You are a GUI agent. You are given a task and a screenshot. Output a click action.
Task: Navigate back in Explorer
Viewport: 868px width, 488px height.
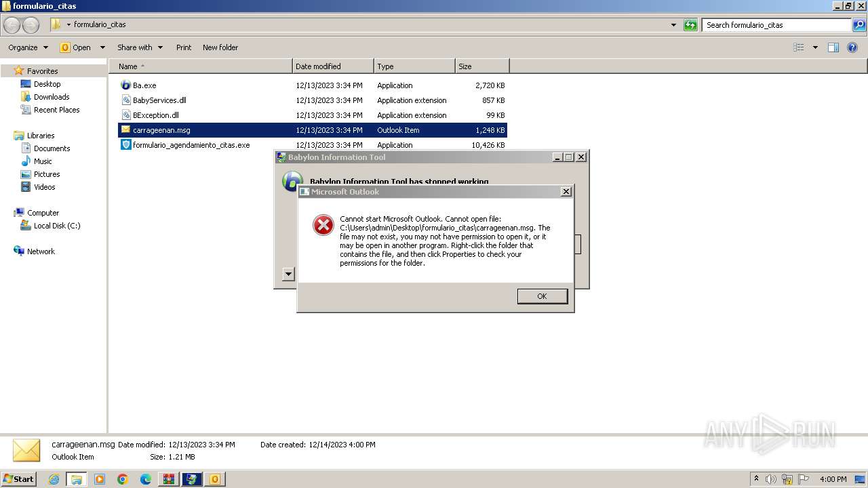12,25
